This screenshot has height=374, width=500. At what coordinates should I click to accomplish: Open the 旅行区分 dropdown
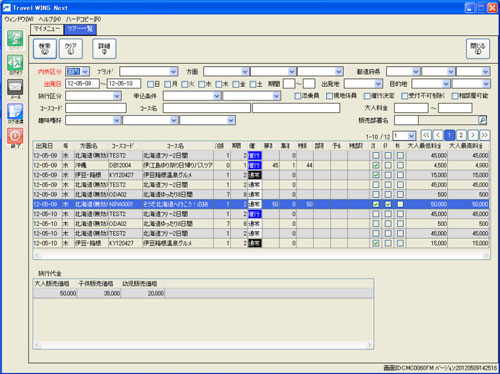pyautogui.click(x=117, y=96)
